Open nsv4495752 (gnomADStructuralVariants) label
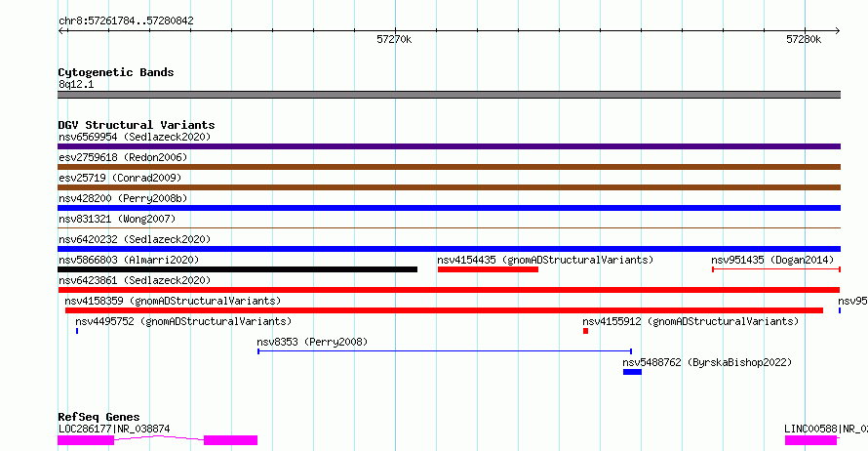The width and height of the screenshot is (868, 451). [x=183, y=321]
